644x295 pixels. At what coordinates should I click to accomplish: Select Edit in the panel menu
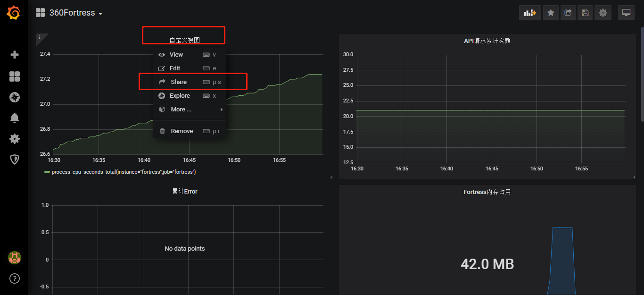tap(190, 68)
